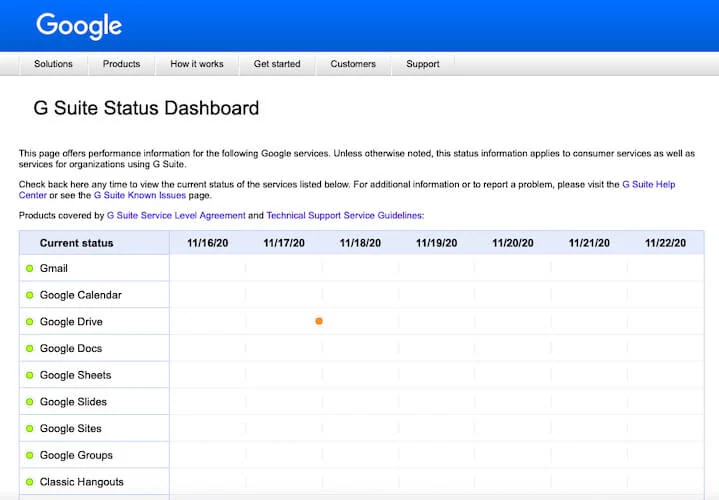Open the Support menu
Image resolution: width=719 pixels, height=500 pixels.
tap(423, 64)
